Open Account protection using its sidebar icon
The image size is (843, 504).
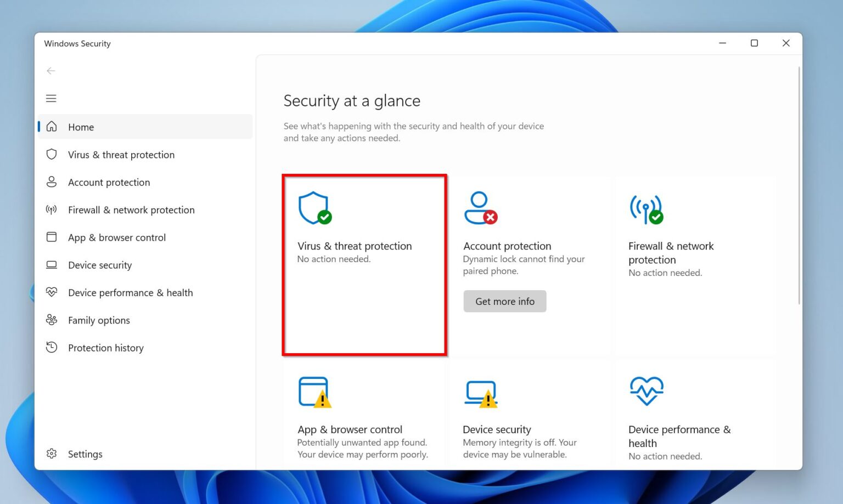pyautogui.click(x=51, y=182)
